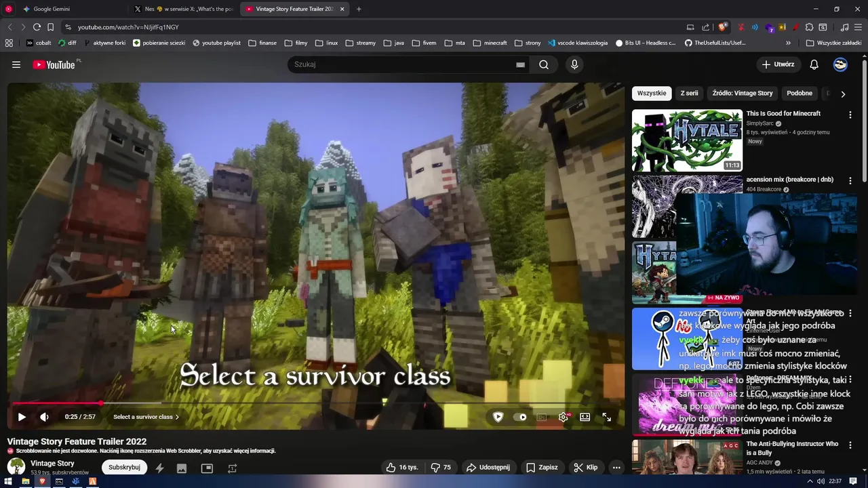868x488 pixels.
Task: Switch to the X 'Nes' browser tab
Action: (183, 9)
